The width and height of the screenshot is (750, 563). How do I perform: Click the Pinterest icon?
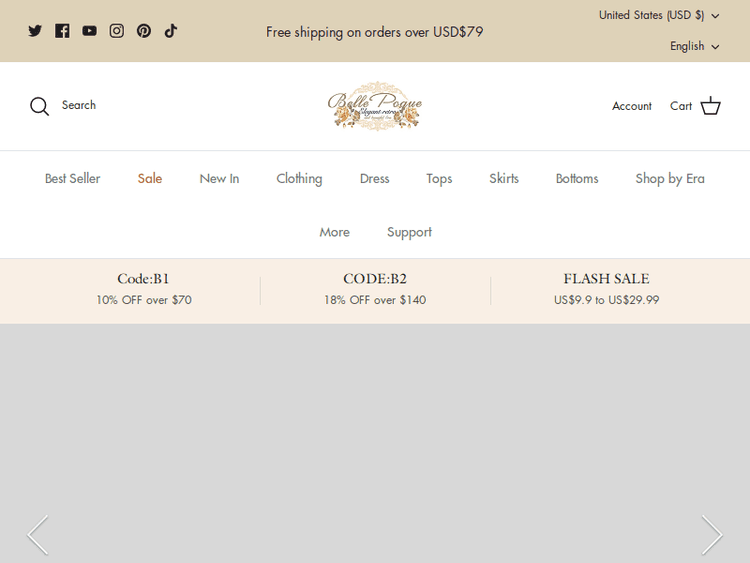[144, 31]
